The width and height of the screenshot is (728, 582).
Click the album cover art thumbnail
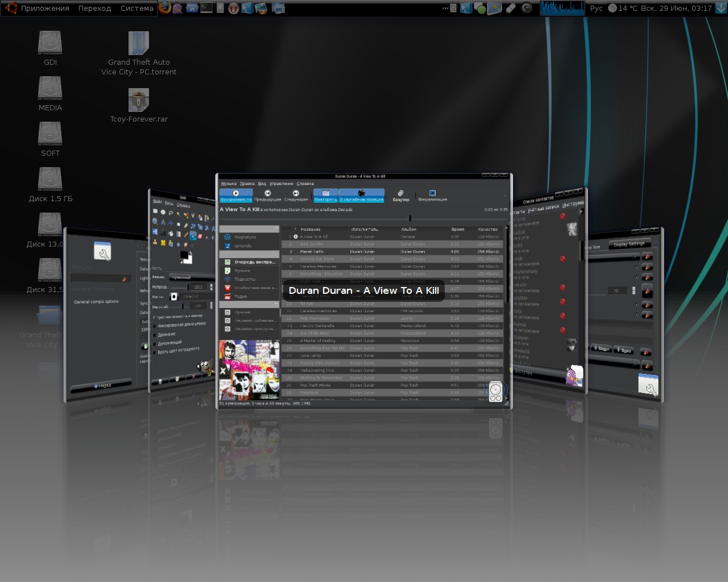point(249,370)
